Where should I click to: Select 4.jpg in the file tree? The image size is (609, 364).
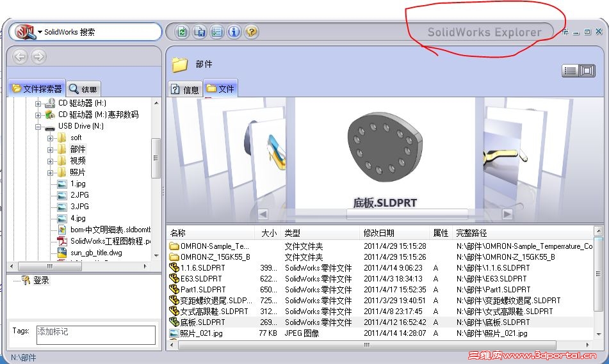[77, 218]
